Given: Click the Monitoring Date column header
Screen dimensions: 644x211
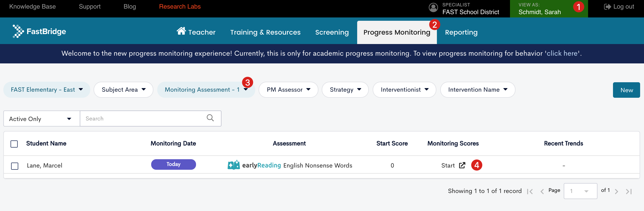Looking at the screenshot, I should 173,143.
